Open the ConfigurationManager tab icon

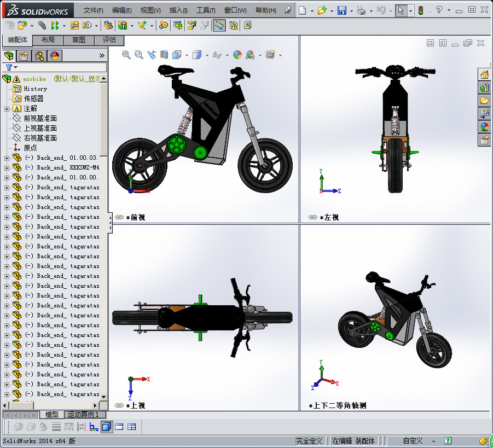[39, 56]
